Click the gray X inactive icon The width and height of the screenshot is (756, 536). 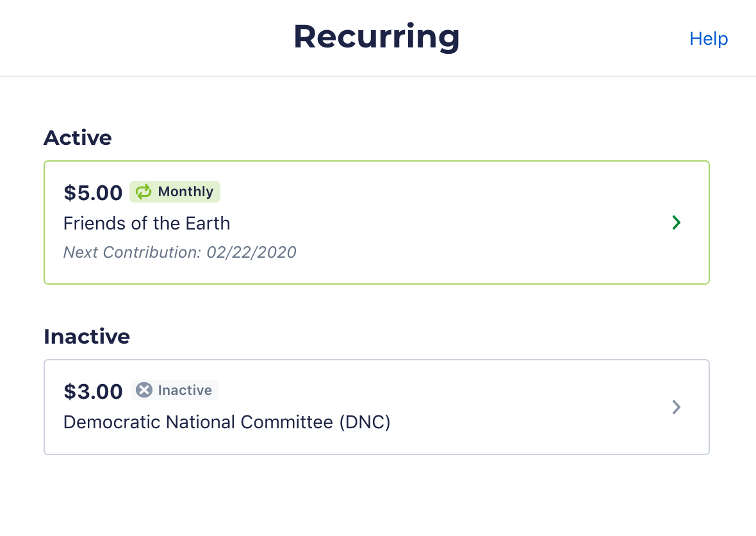(x=144, y=390)
